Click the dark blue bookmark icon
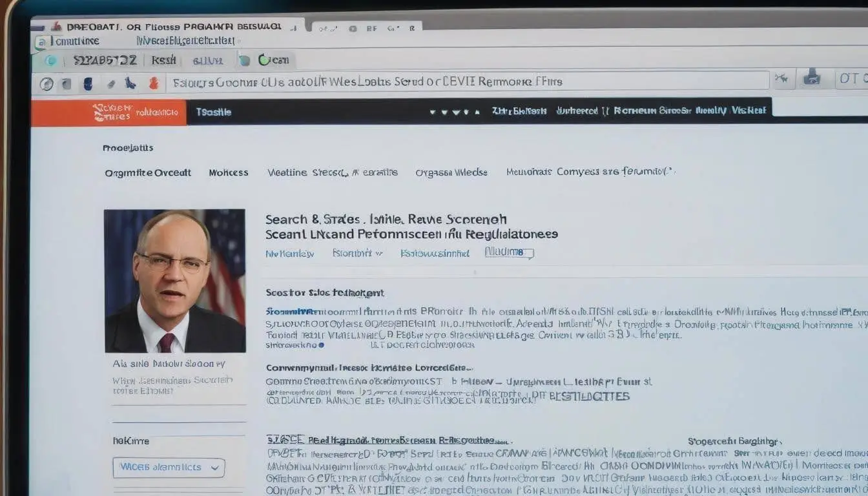868x496 pixels. pos(88,83)
